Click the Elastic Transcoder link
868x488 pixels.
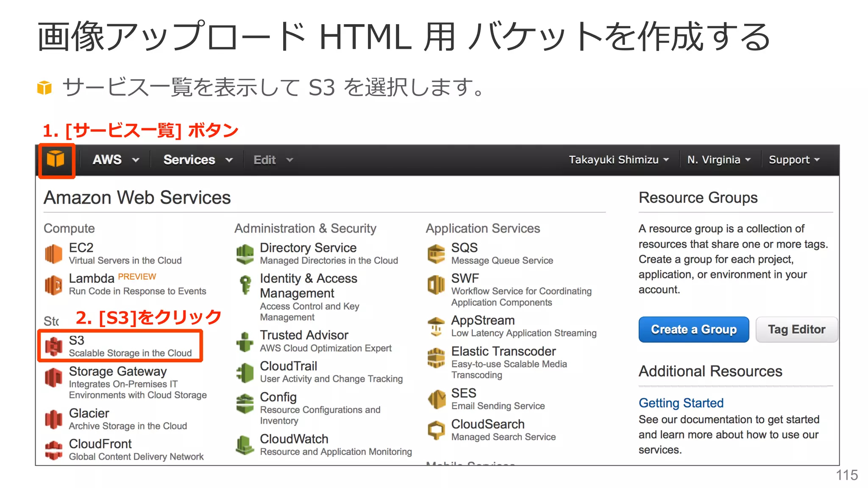tap(504, 351)
